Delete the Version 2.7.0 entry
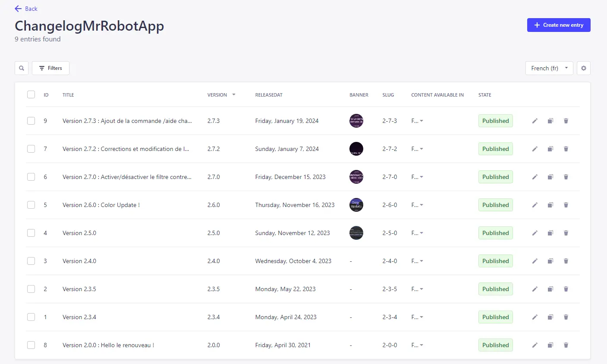 coord(566,177)
